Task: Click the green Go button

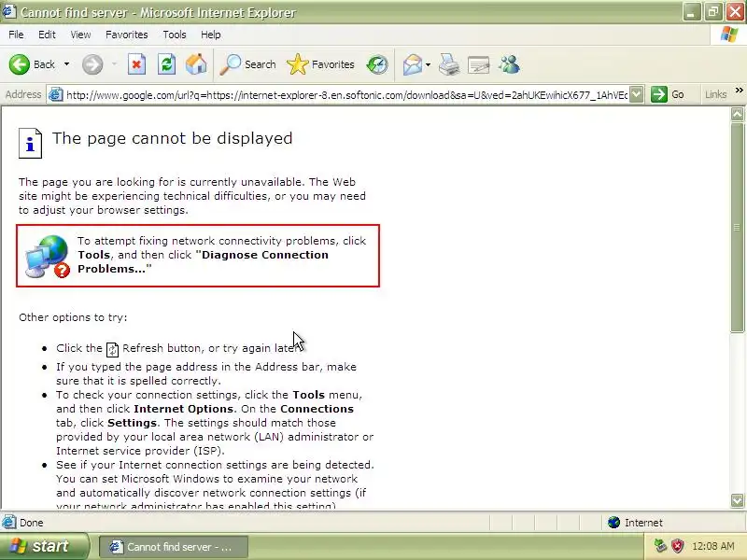Action: pyautogui.click(x=669, y=94)
